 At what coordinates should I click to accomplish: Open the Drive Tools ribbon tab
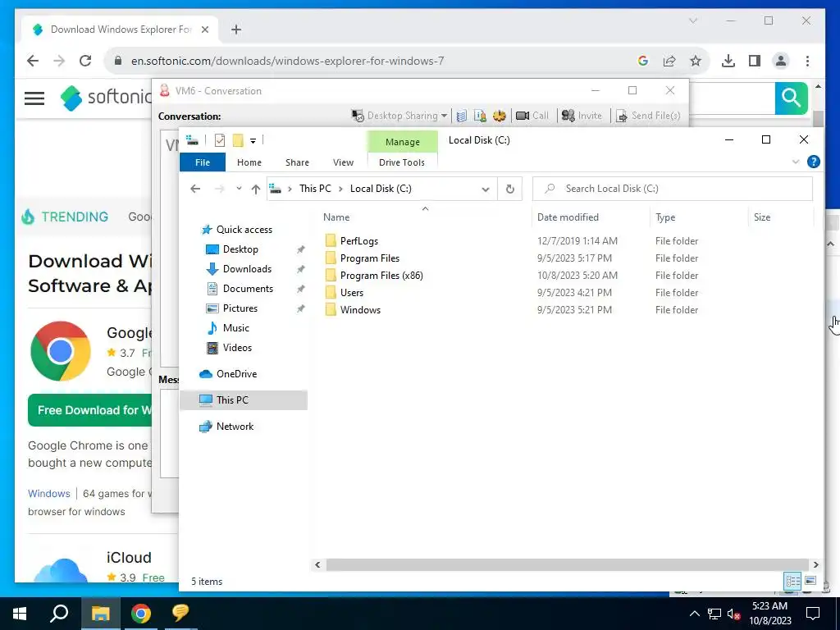click(x=402, y=162)
